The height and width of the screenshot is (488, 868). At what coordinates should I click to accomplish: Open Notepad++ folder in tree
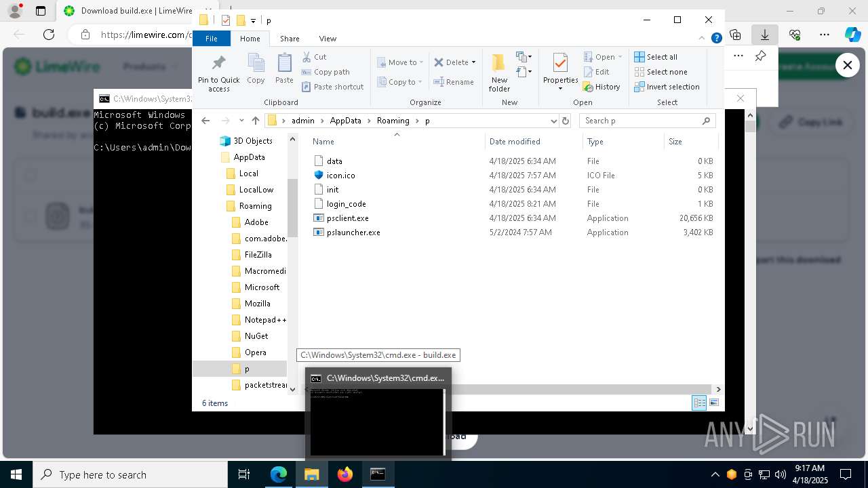(266, 320)
